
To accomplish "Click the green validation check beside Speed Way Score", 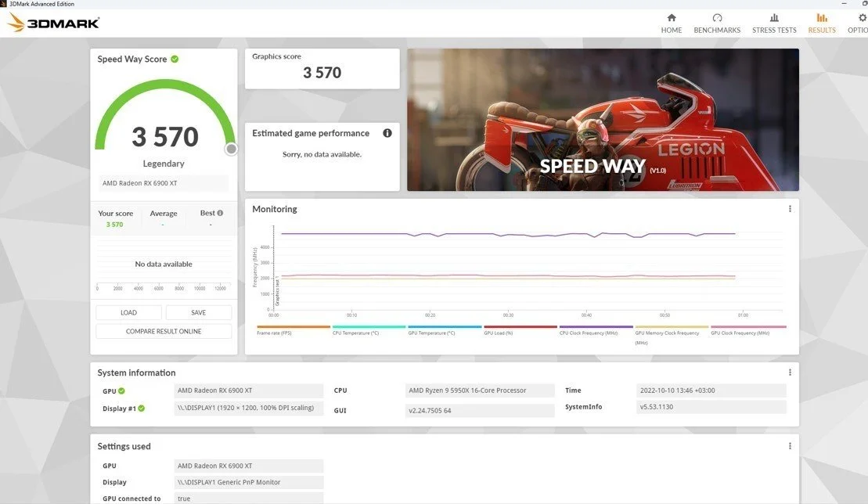I will [175, 59].
